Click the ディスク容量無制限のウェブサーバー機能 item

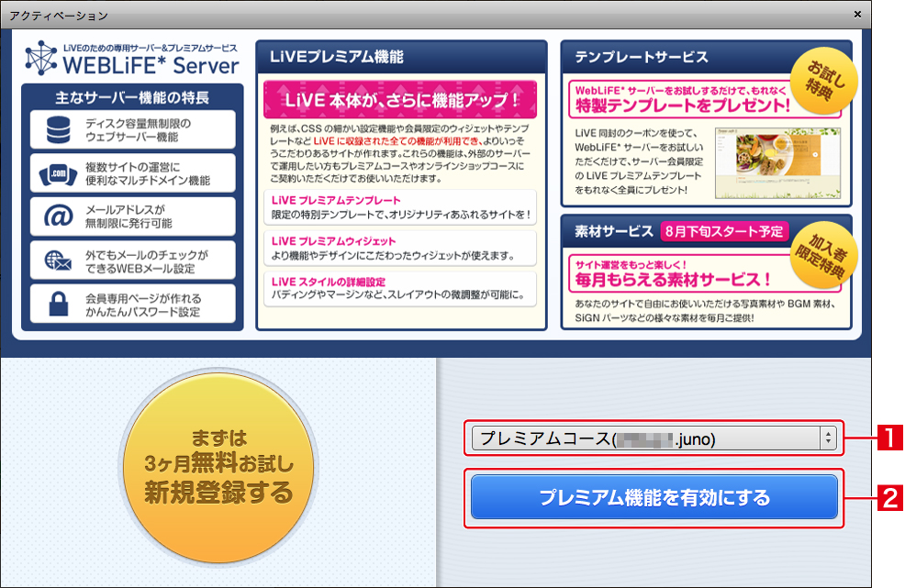tap(133, 130)
